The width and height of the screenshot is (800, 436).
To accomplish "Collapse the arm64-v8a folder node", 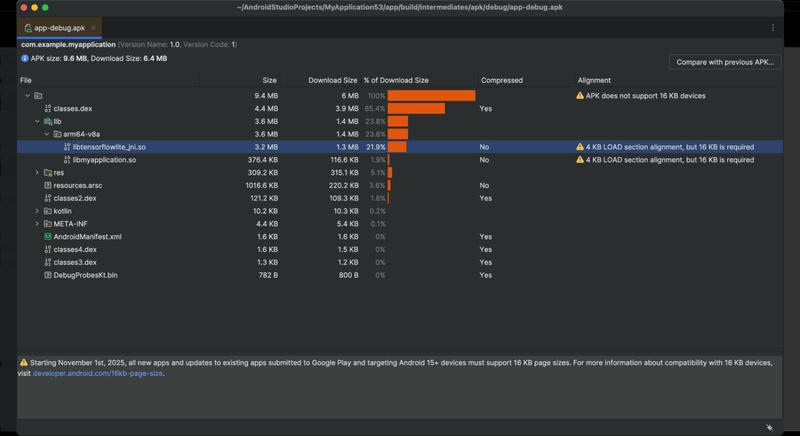I will pyautogui.click(x=46, y=134).
